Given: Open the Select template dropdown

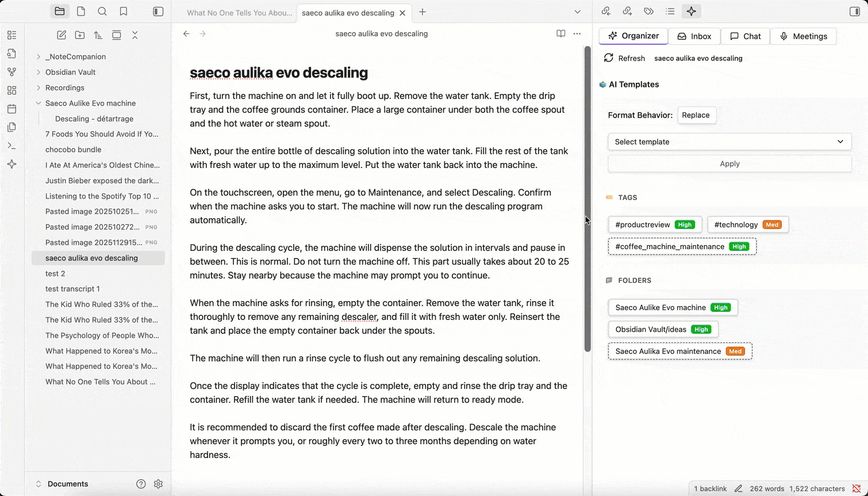Looking at the screenshot, I should pos(729,142).
